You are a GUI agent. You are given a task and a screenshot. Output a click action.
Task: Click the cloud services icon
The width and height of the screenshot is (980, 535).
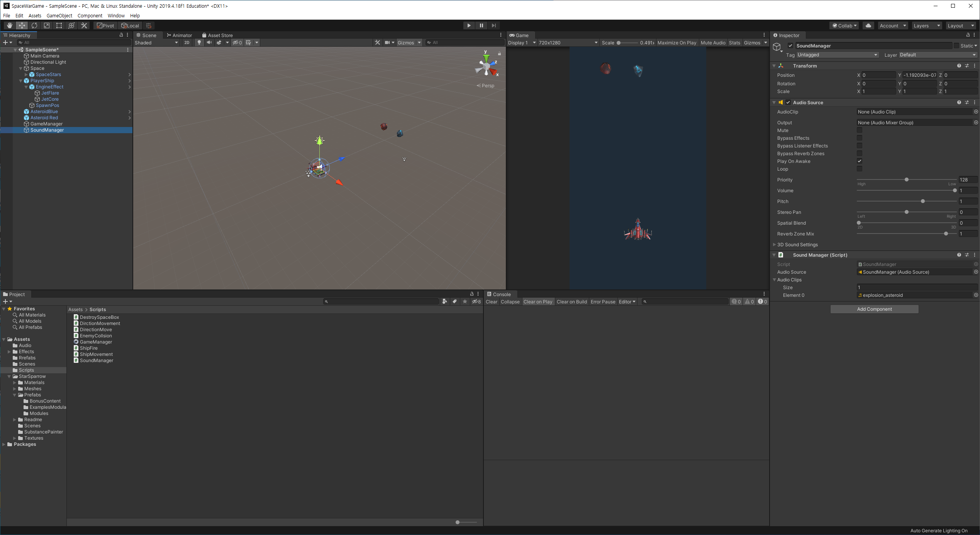tap(868, 25)
